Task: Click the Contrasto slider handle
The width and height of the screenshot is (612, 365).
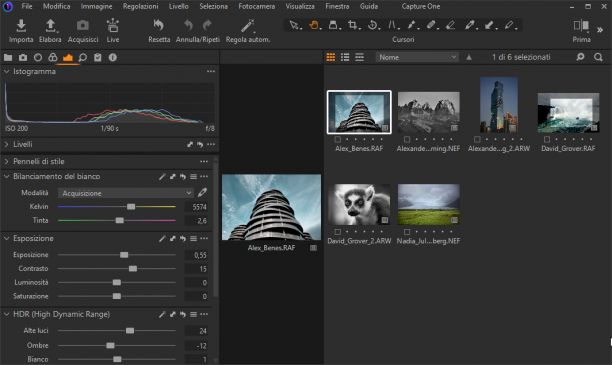Action: tap(133, 269)
